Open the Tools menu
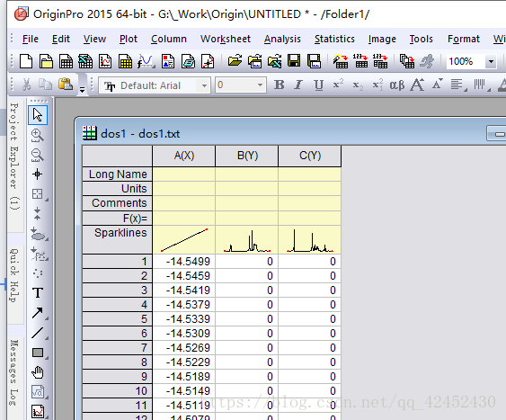 tap(422, 39)
